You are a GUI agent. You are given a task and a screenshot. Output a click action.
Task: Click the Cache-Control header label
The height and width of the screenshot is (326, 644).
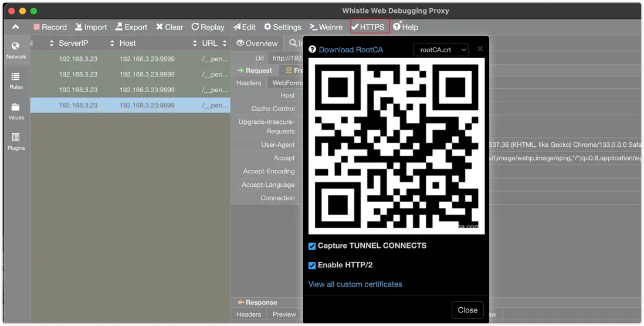[x=273, y=109]
